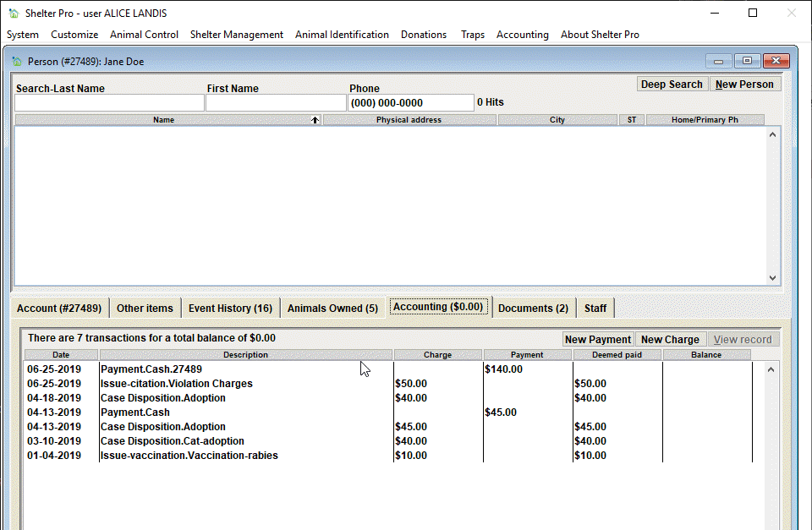Click the Shelter Pro app icon in title bar
Viewport: 812px width, 530px height.
point(14,14)
